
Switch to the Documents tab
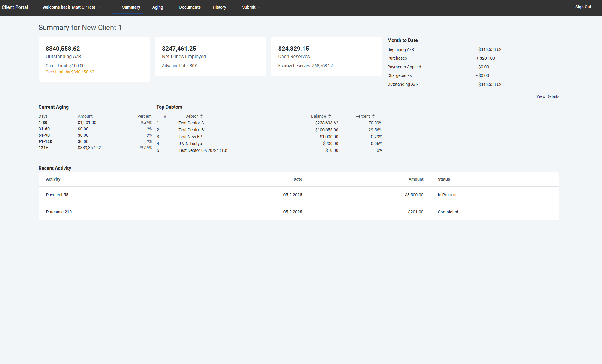190,7
